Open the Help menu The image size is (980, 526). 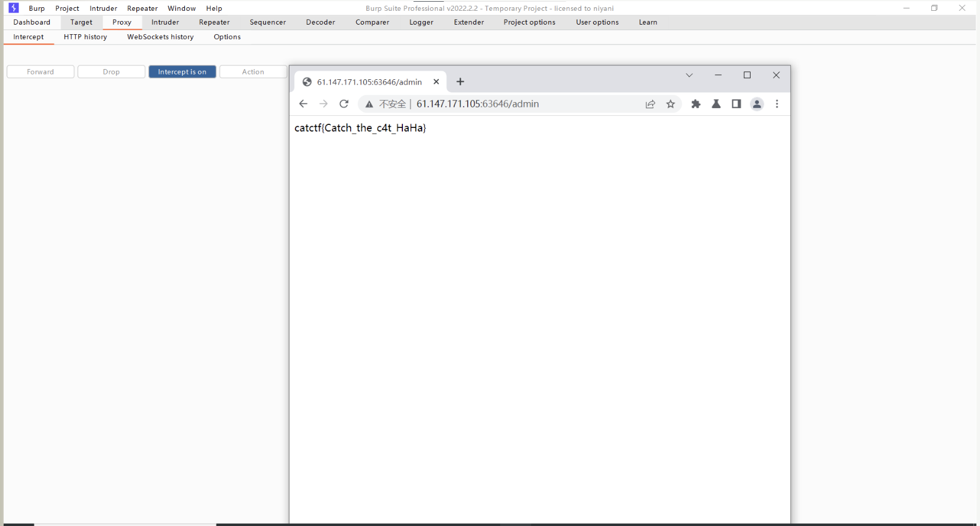coord(214,8)
